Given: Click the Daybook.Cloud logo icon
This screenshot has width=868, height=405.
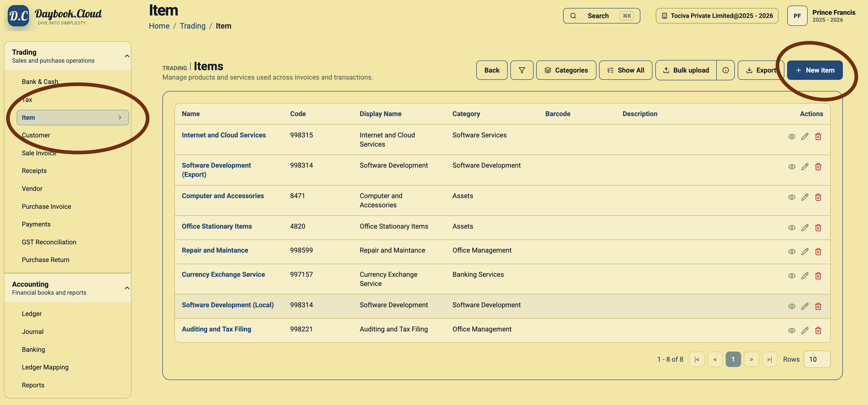Looking at the screenshot, I should click(x=18, y=16).
